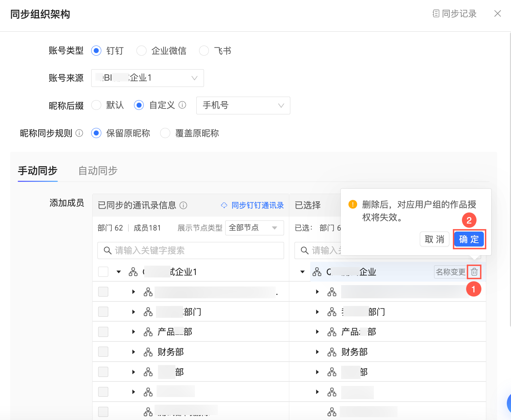This screenshot has height=420, width=511.
Task: Click the org icon of 企业 in 已选择 list
Action: tap(317, 272)
